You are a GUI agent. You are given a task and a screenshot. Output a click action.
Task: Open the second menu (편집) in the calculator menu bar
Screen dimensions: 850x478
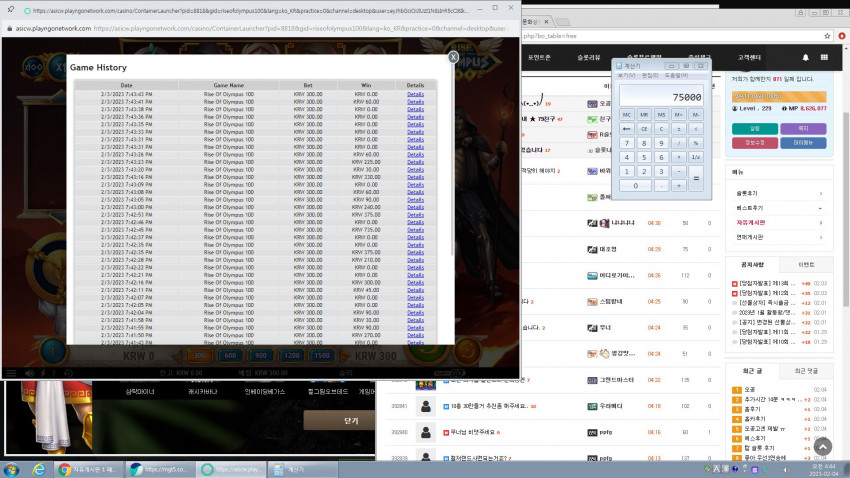tap(649, 75)
